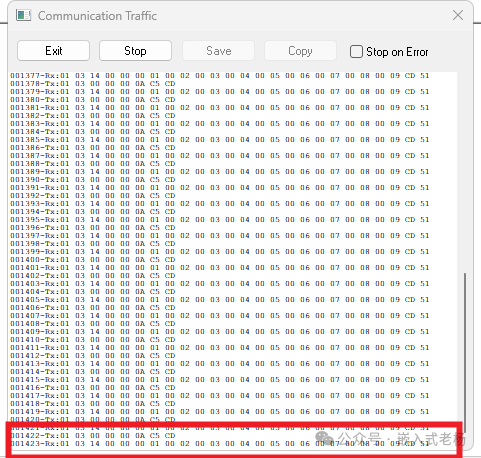
Task: Select log line 001414-Tx
Action: click(x=93, y=372)
